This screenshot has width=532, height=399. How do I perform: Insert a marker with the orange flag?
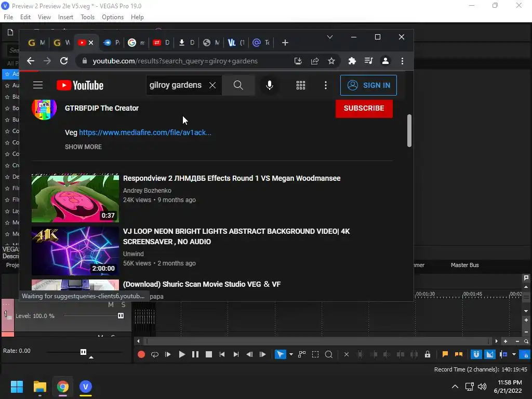445,354
